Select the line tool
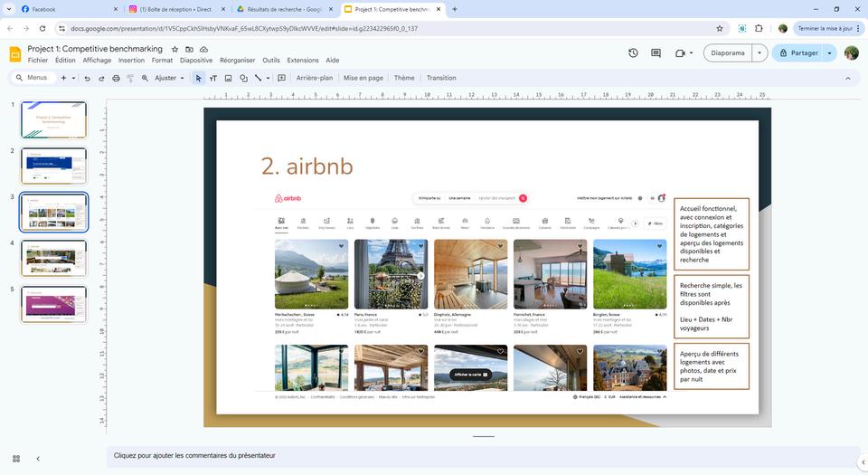 pos(258,78)
